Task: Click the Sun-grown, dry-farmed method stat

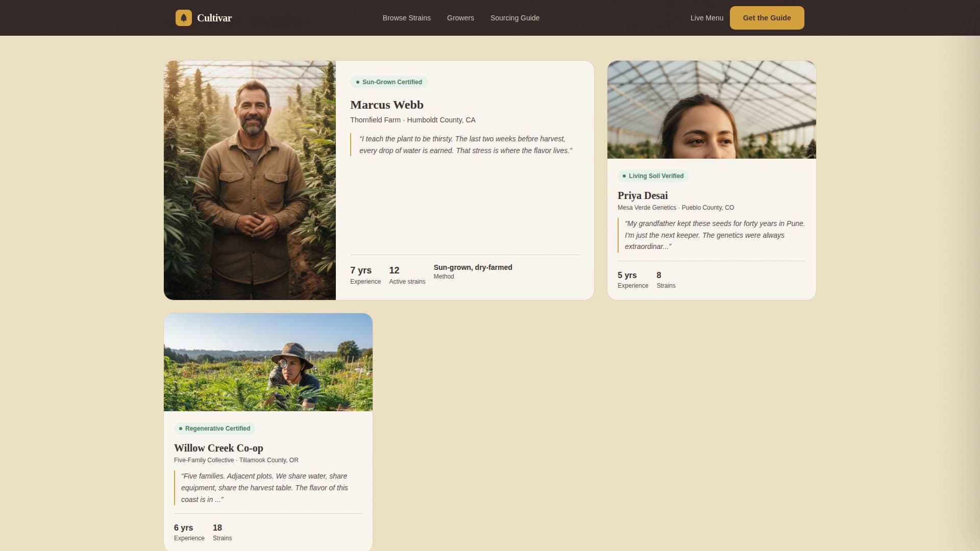Action: (x=473, y=272)
